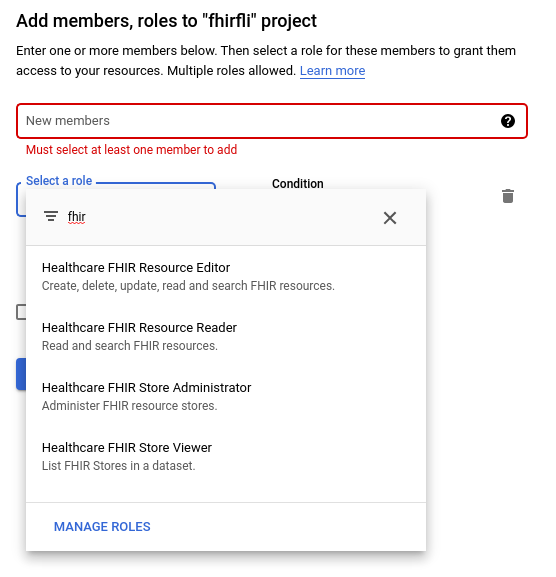This screenshot has width=556, height=577.
Task: Pick Healthcare FHIR Store Administrator role
Action: pos(226,396)
